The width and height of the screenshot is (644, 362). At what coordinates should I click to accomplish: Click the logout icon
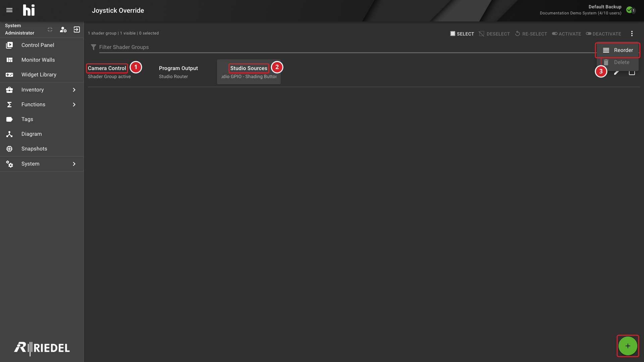[x=77, y=29]
